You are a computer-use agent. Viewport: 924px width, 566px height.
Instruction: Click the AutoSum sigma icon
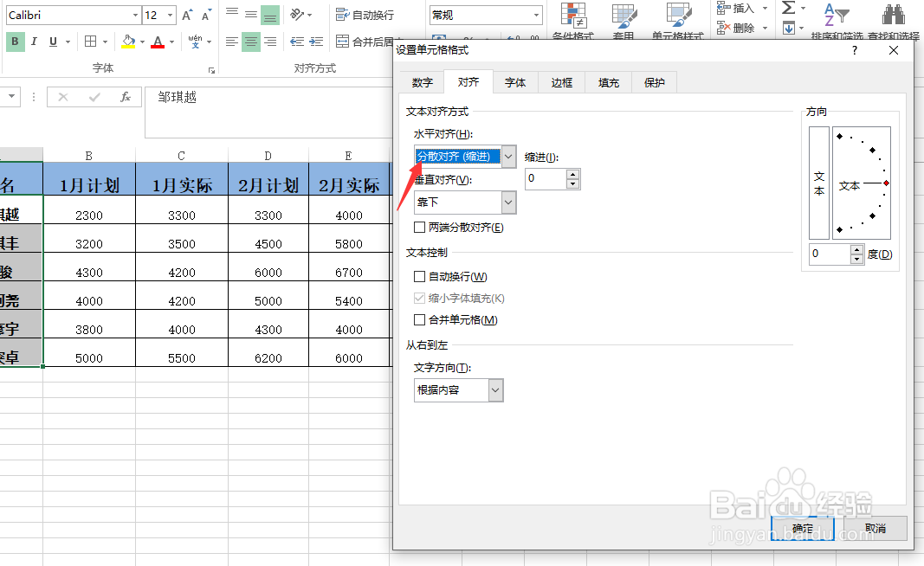(x=788, y=8)
